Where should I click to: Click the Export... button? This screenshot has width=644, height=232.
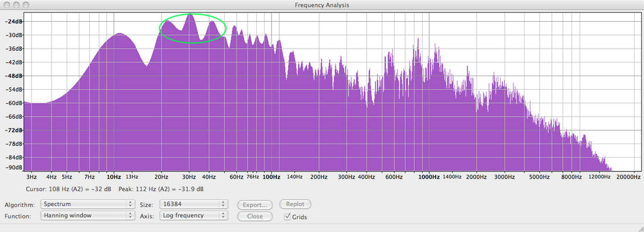(x=255, y=204)
